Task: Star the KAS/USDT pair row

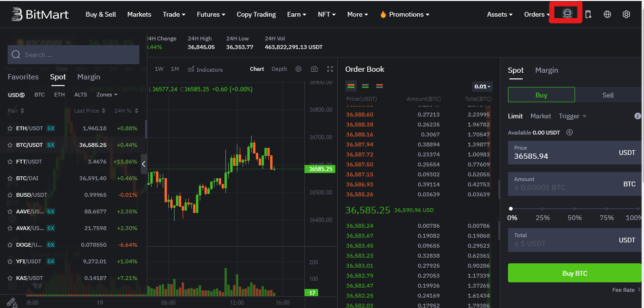Action: tap(10, 278)
